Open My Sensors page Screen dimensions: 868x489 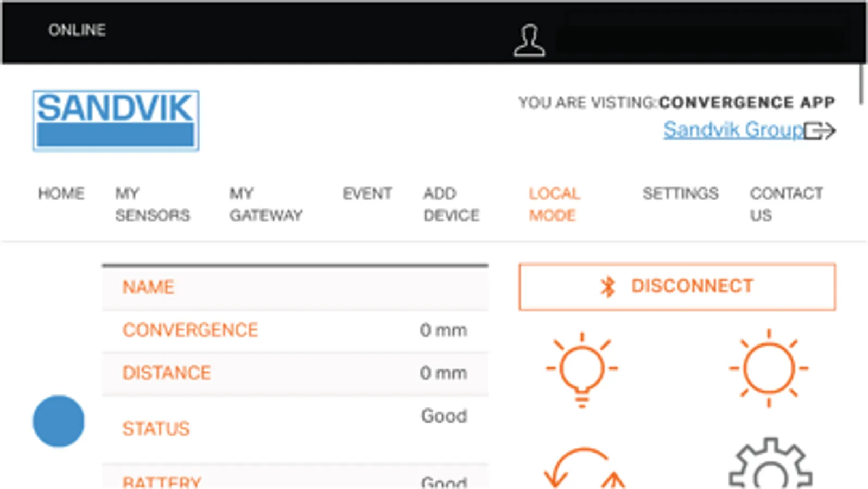click(x=153, y=204)
